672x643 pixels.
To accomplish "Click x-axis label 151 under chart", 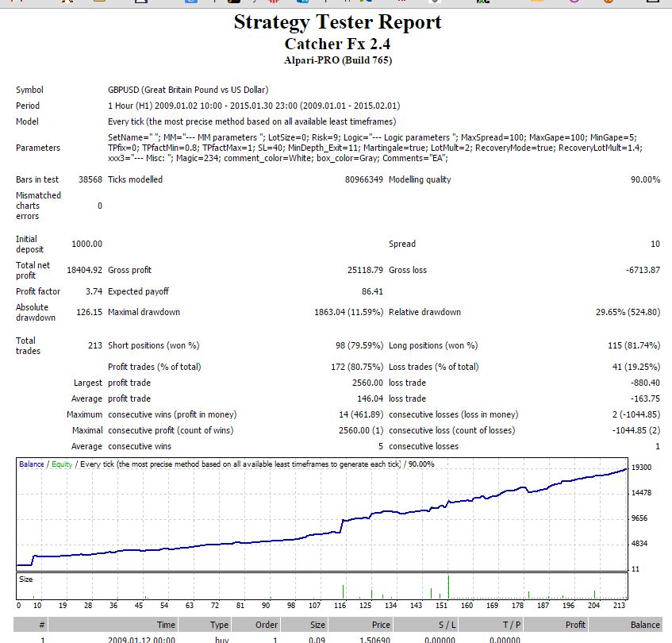I will tap(441, 606).
